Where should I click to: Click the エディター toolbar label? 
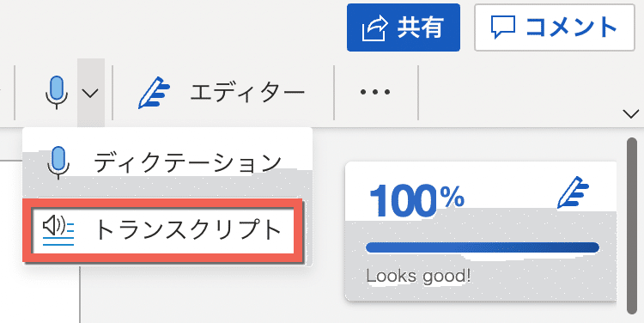click(x=247, y=93)
